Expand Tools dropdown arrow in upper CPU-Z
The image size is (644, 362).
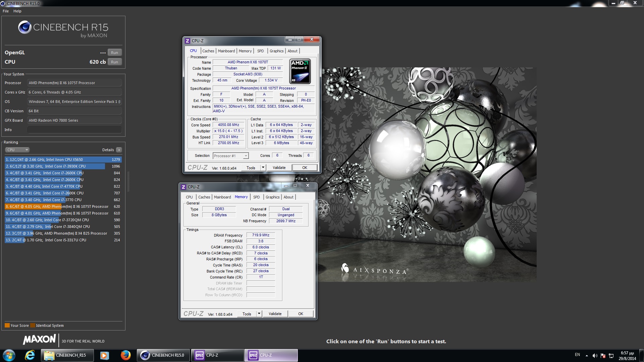(263, 168)
